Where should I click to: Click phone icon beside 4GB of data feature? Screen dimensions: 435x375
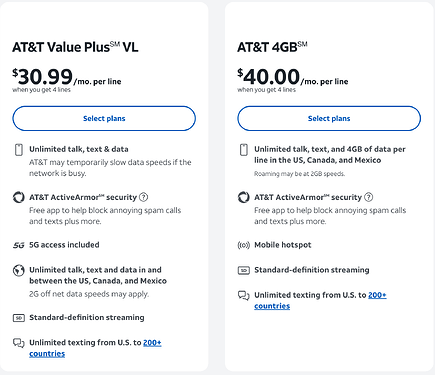pos(244,150)
